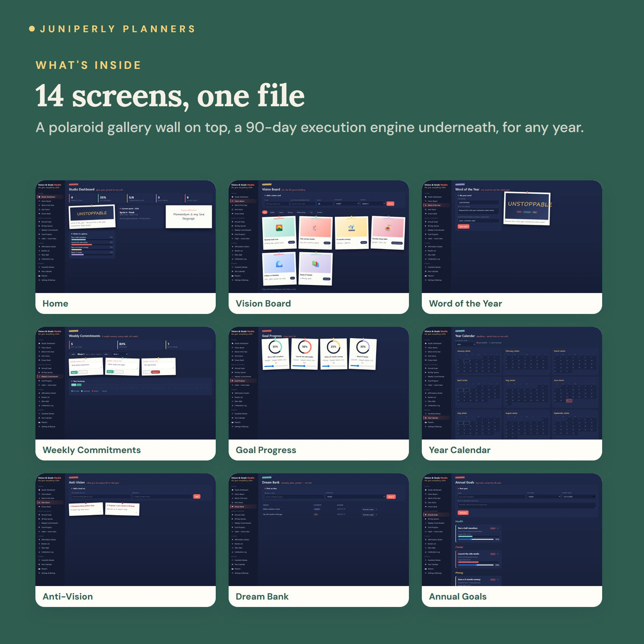
Task: Open the Vision Board screen preview card
Action: [319, 247]
